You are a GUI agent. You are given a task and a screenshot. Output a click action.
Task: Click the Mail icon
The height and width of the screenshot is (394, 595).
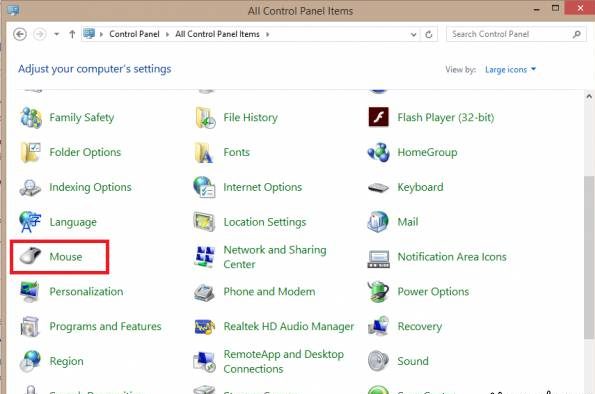pos(378,222)
